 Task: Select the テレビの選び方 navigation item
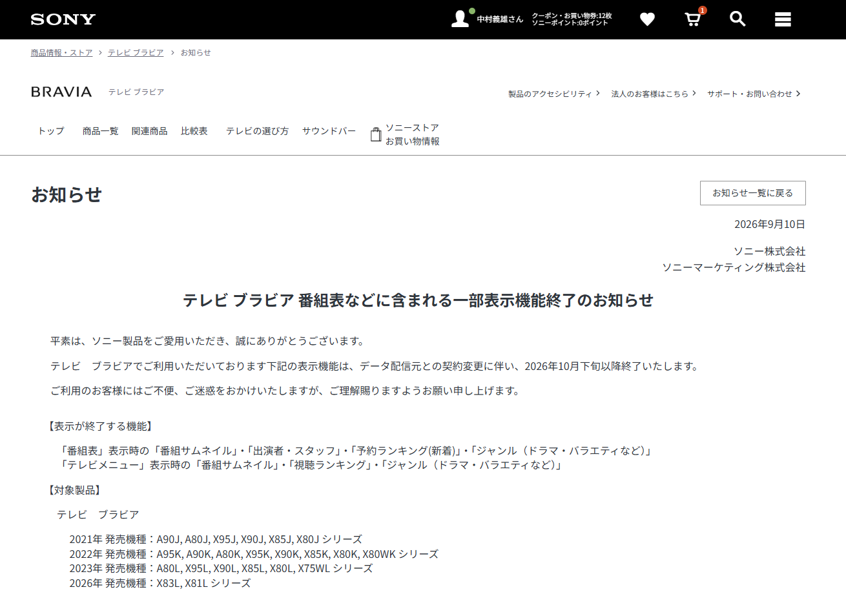click(x=257, y=131)
